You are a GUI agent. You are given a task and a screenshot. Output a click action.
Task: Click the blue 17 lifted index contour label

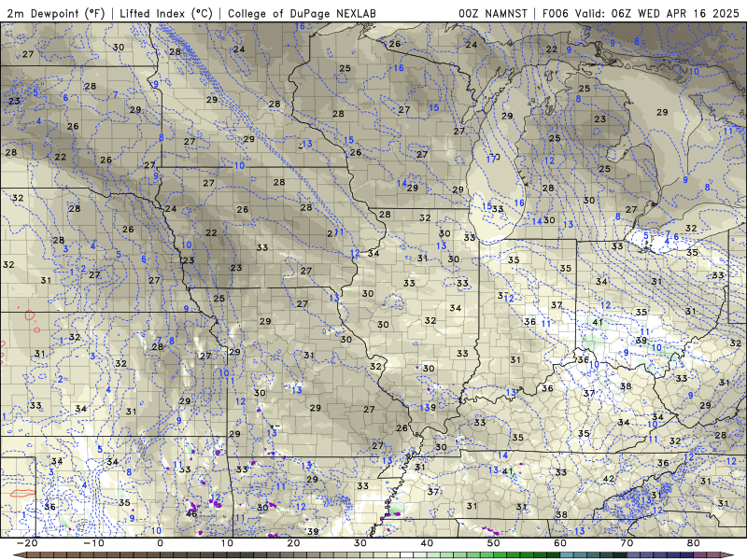(491, 159)
